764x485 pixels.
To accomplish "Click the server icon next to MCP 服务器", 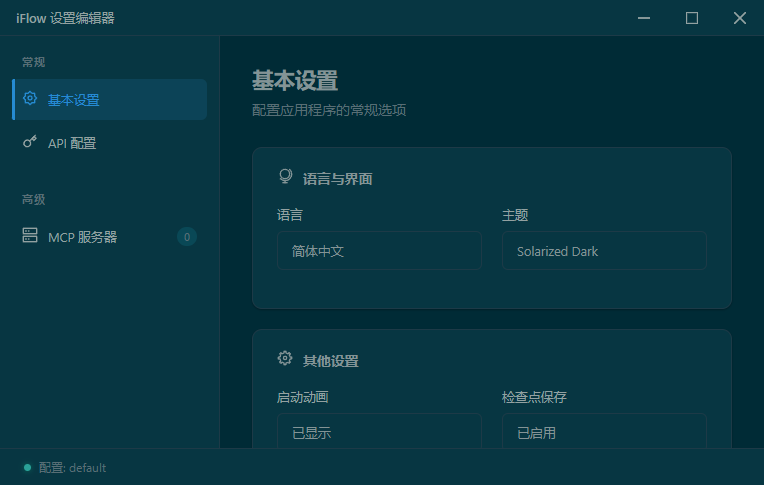I will [30, 237].
